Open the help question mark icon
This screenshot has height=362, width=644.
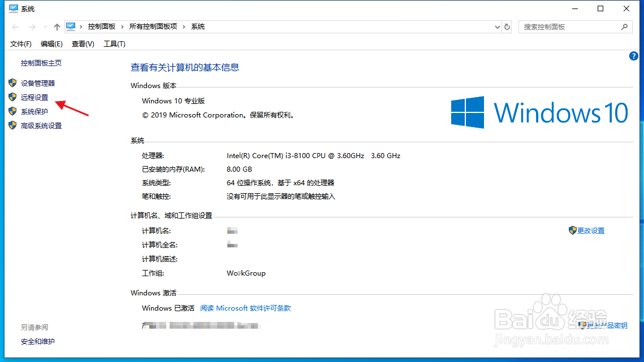click(x=633, y=56)
